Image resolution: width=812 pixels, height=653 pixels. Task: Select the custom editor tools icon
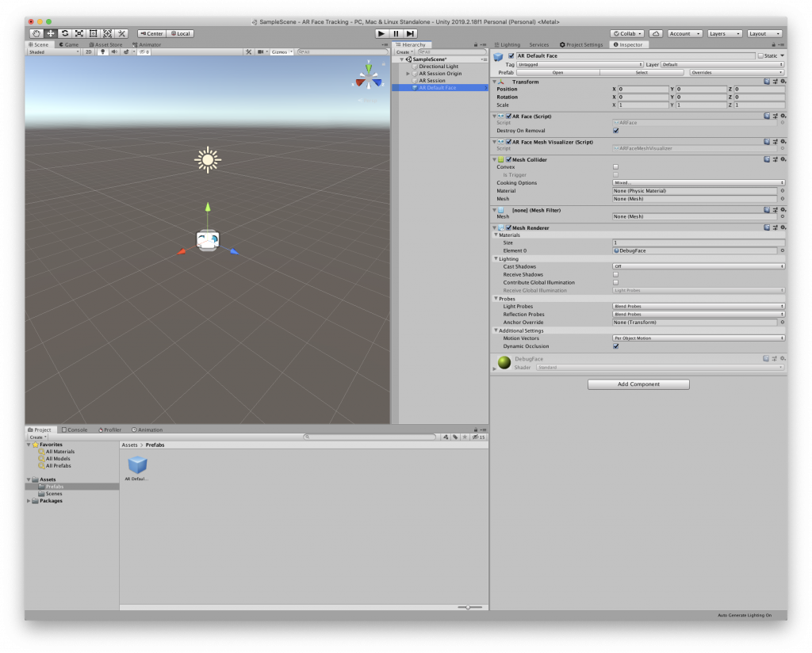(121, 33)
